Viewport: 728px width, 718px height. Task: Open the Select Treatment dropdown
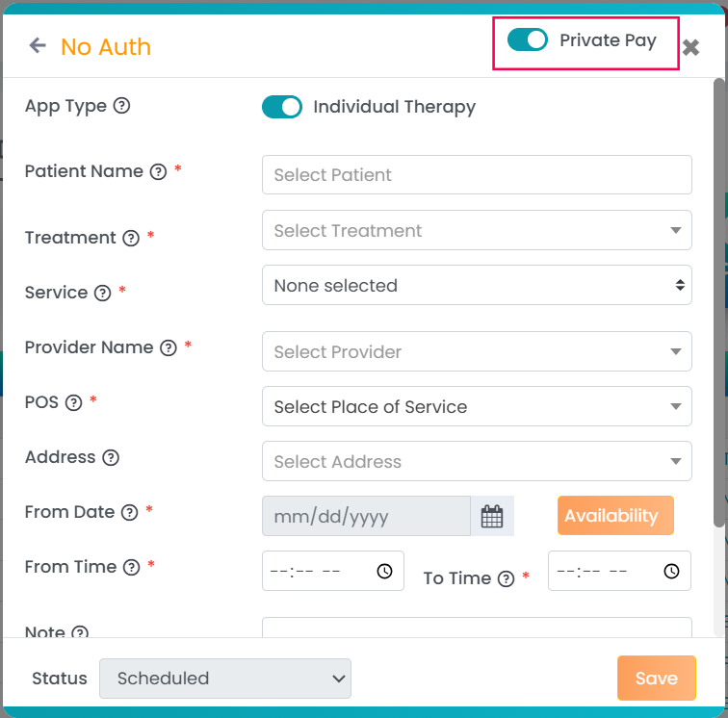tap(477, 231)
